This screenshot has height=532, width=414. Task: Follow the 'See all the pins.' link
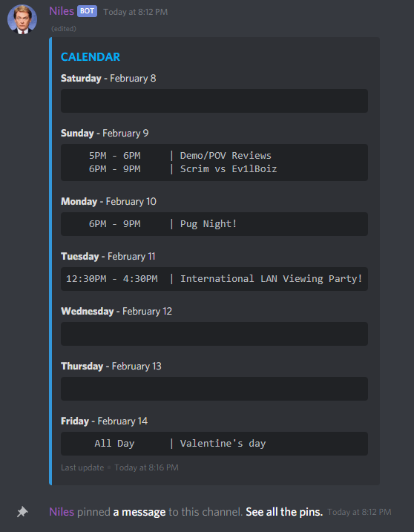click(284, 512)
